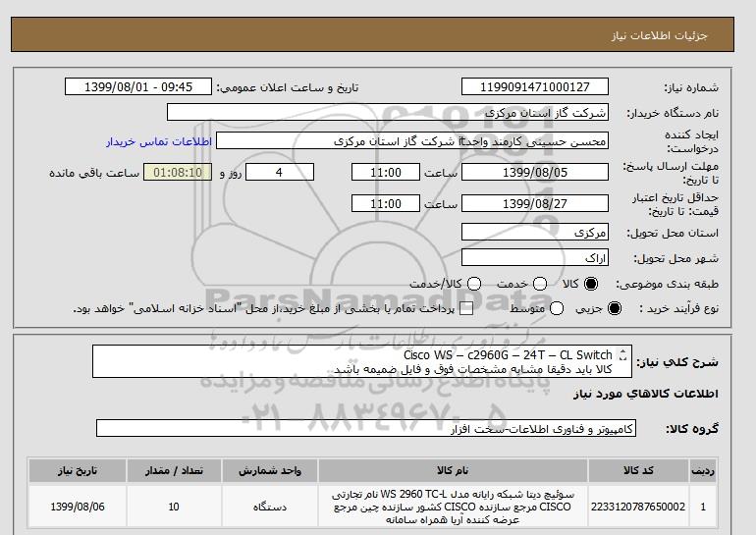Viewport: 756px width, 535px height.
Task: Click the price validity hour field beside 1399/08/27
Action: 386,203
